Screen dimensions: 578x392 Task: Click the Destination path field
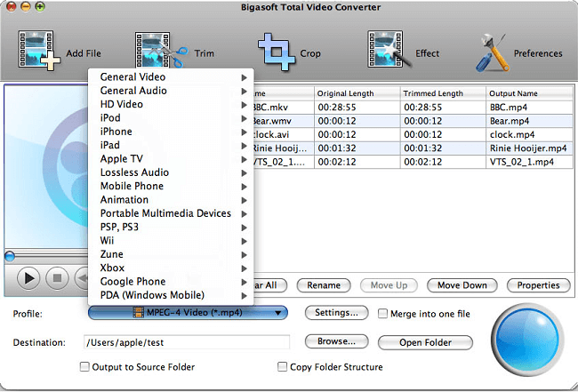pos(187,342)
